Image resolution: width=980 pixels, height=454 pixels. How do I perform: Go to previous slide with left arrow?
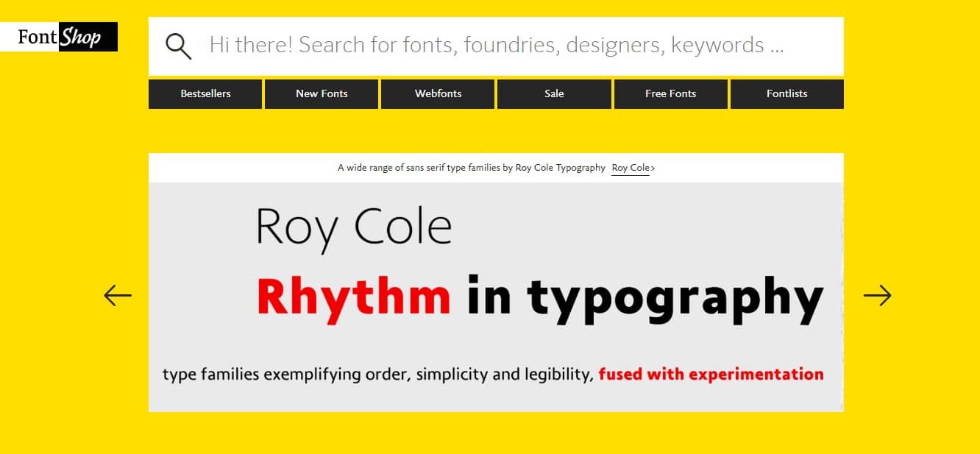[118, 295]
